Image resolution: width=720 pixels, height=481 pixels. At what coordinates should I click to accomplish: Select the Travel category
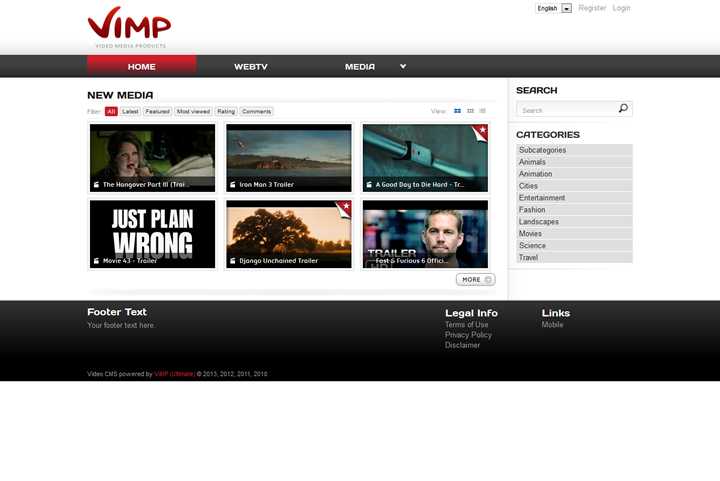coord(574,257)
